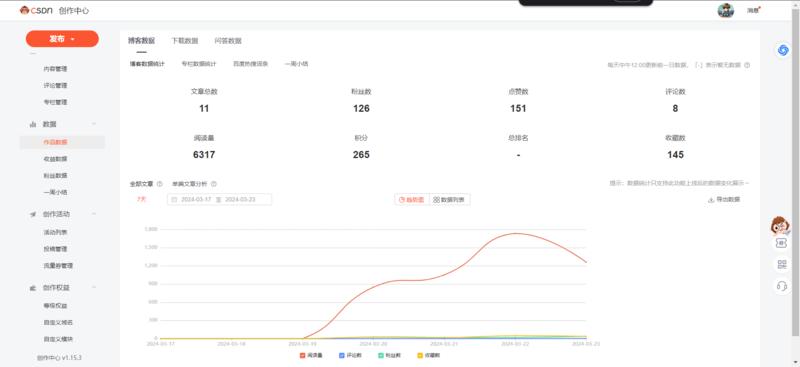Select the 单篇文章分析 view
Viewport: 800px width, 367px height.
(190, 184)
